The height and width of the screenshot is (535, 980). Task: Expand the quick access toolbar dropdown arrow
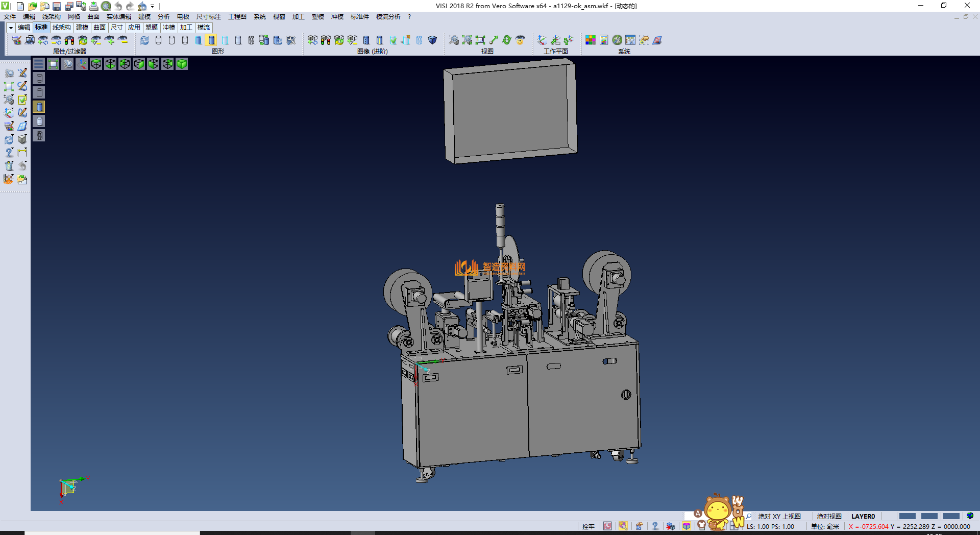[153, 6]
